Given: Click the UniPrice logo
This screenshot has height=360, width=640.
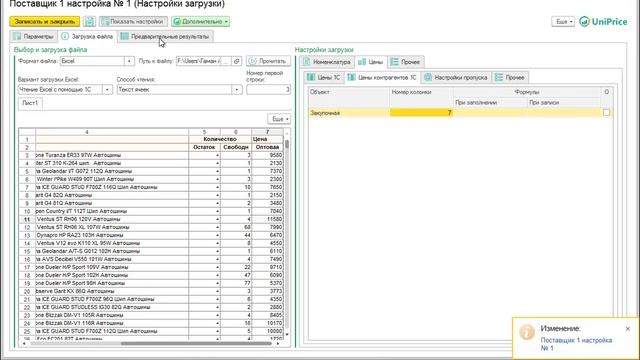Looking at the screenshot, I should coord(603,22).
